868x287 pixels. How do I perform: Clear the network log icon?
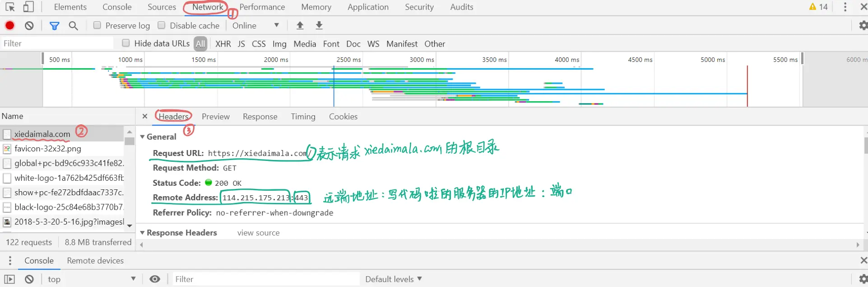29,26
